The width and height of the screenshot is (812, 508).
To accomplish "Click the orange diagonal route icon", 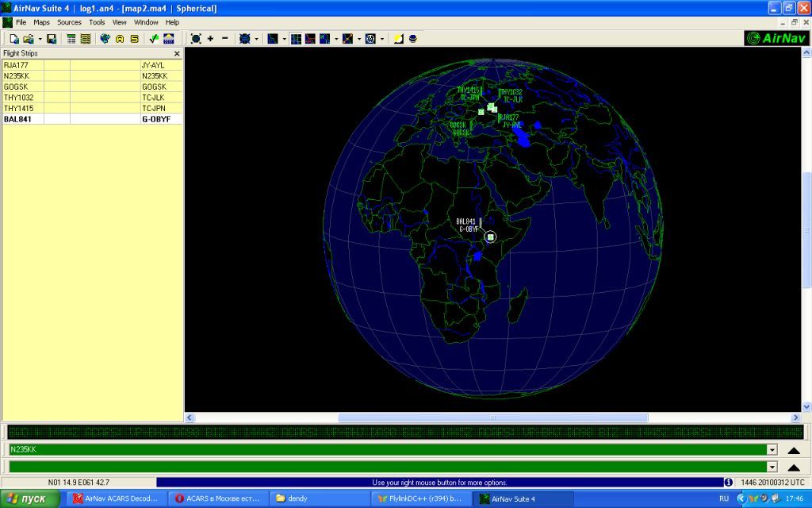I will pos(347,39).
